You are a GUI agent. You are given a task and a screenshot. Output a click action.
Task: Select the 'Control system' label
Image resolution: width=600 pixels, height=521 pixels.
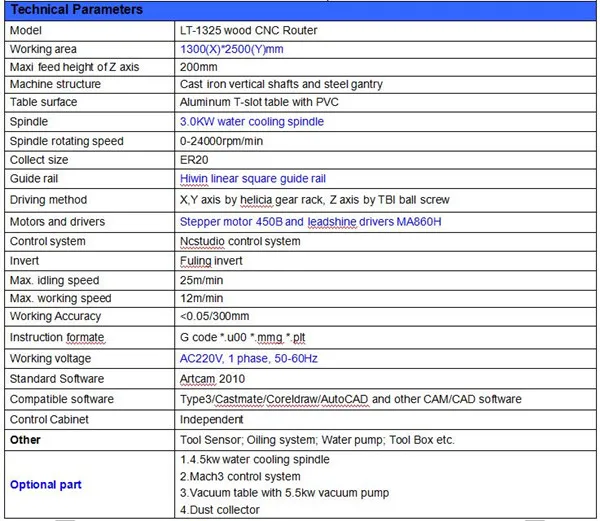click(48, 242)
